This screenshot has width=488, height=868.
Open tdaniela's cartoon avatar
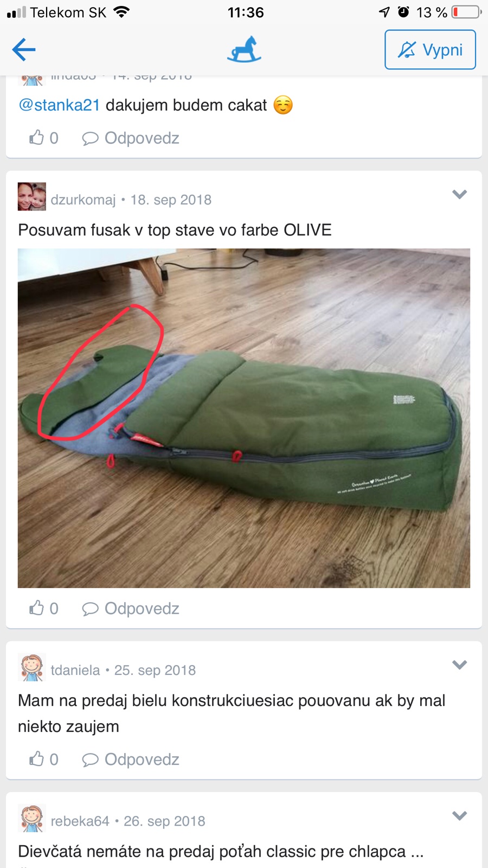coord(32,667)
